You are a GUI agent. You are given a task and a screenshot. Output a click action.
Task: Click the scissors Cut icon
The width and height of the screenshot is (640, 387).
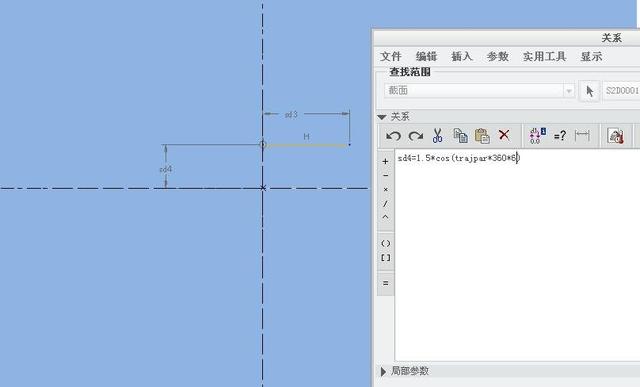click(438, 136)
